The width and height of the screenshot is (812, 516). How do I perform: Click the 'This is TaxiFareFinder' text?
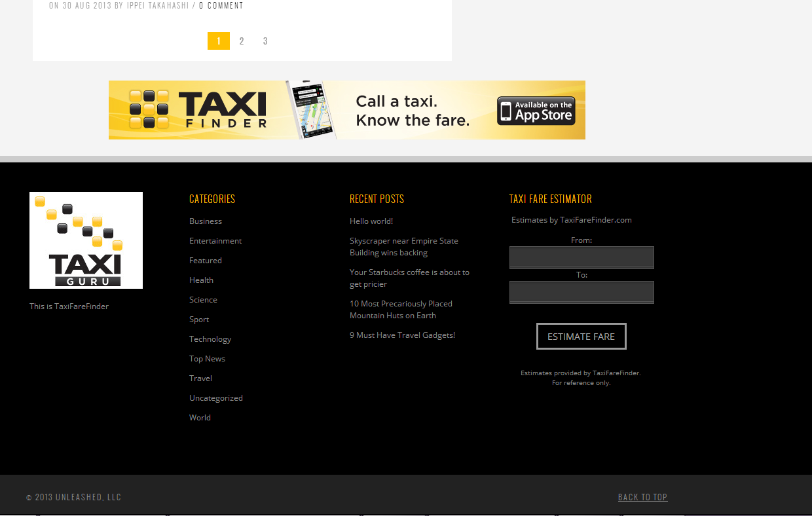point(69,306)
